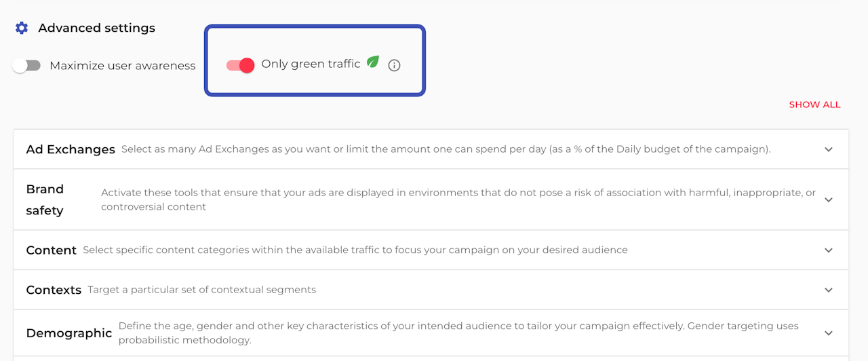This screenshot has height=361, width=868.
Task: Click the green leaf icon
Action: (373, 62)
